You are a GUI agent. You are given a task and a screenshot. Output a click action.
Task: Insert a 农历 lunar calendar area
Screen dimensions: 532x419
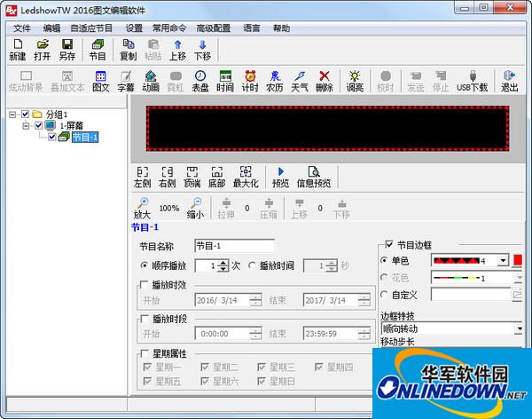click(275, 81)
